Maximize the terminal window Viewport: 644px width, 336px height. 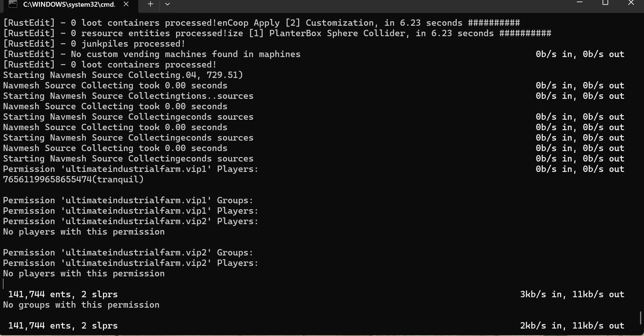(605, 3)
